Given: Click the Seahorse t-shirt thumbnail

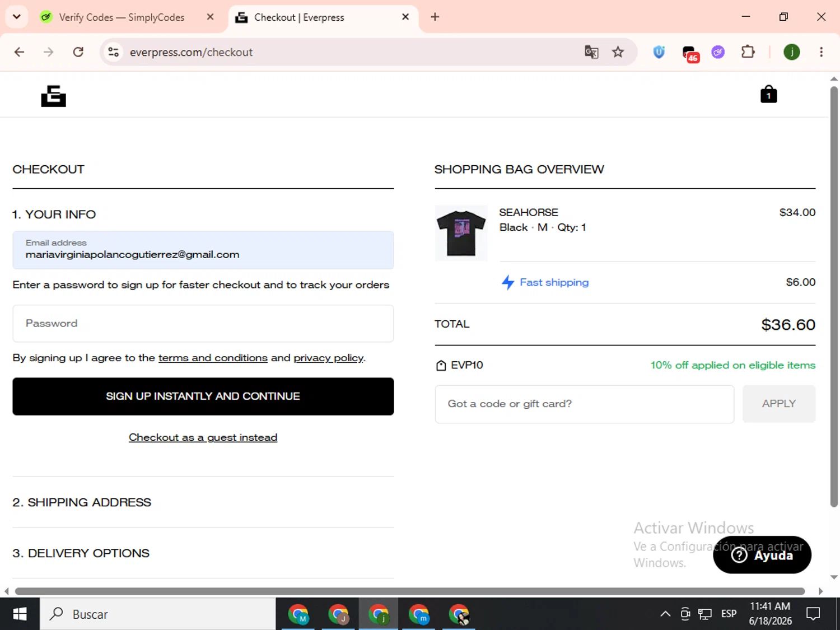Looking at the screenshot, I should pyautogui.click(x=461, y=233).
